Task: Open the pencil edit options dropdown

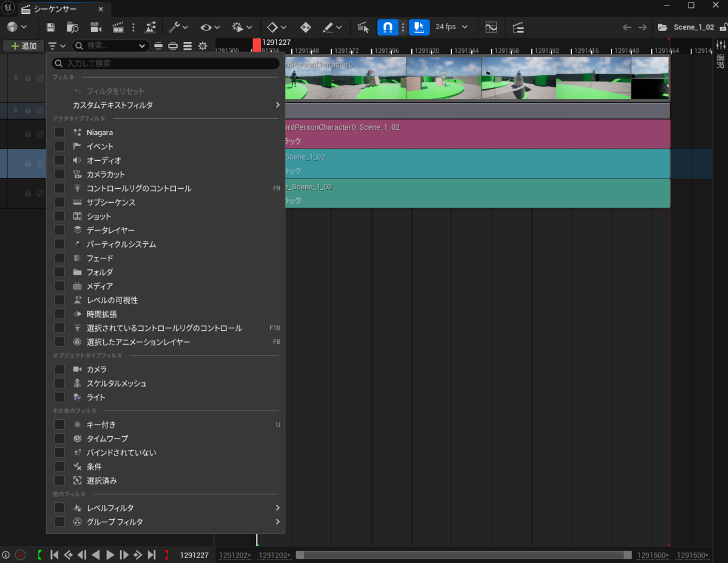Action: click(x=332, y=27)
